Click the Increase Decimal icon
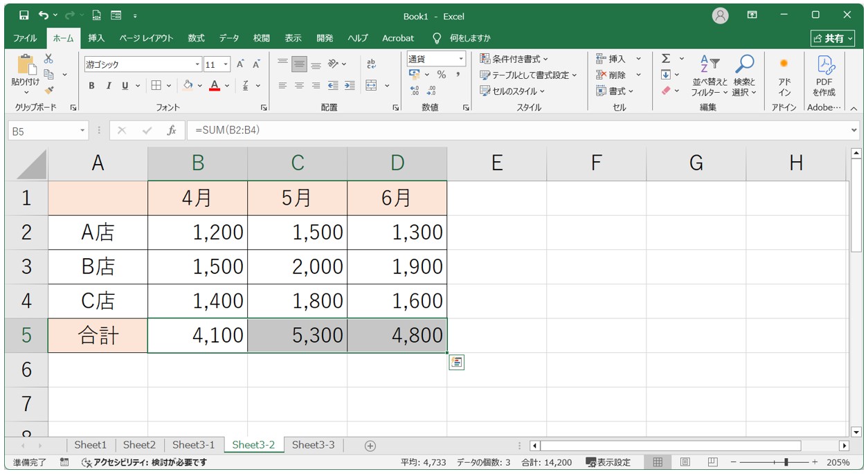868x474 pixels. pyautogui.click(x=415, y=91)
